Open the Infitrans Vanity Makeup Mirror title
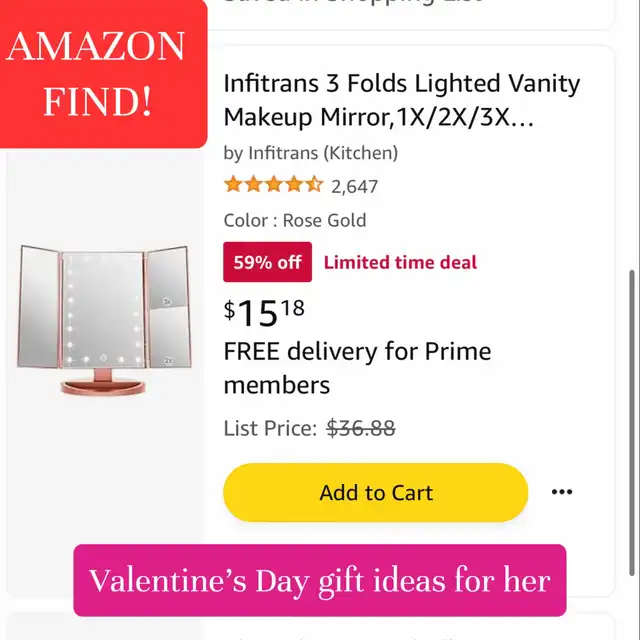640x640 pixels. [x=402, y=100]
